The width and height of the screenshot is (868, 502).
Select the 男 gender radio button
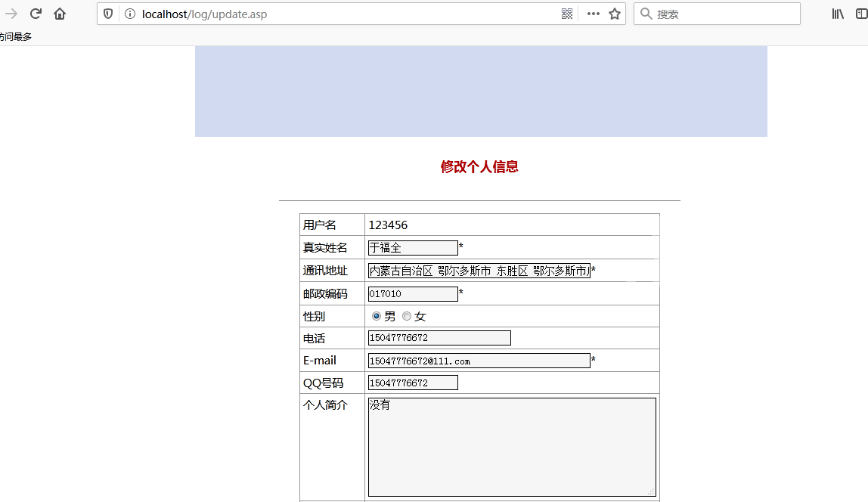click(x=377, y=316)
